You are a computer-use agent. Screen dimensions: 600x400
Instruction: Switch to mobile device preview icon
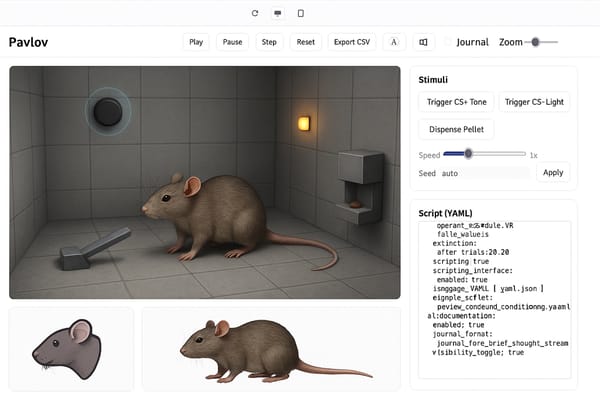(301, 13)
